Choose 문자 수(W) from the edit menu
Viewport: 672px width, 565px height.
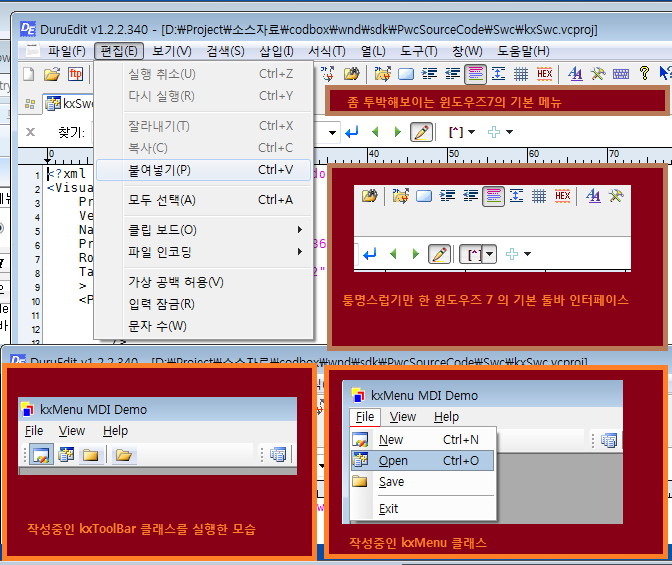tap(204, 326)
